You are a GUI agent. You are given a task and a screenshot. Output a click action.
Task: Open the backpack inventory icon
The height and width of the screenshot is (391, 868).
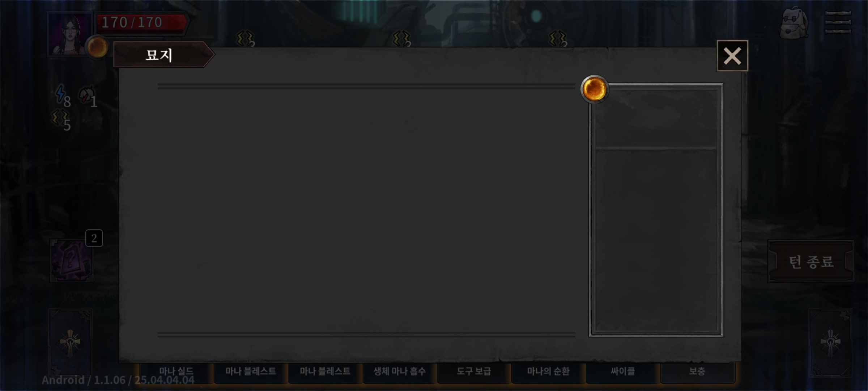794,22
